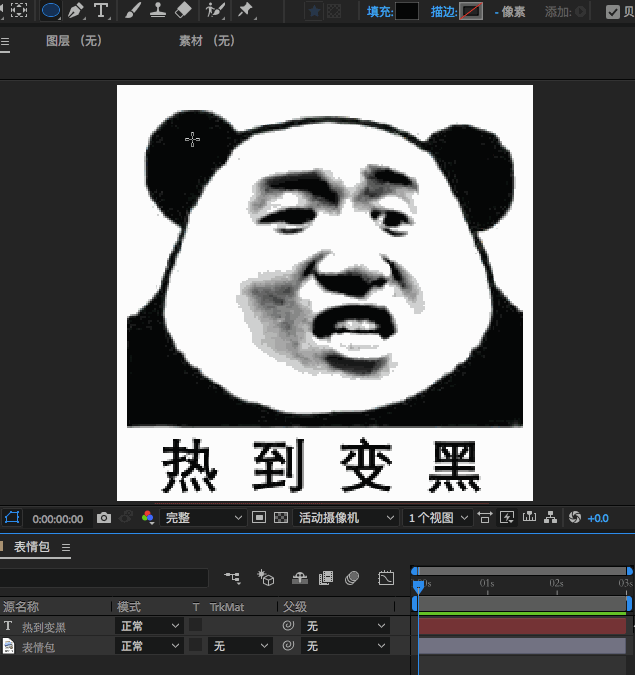Click the TrkMat column header

click(x=227, y=607)
